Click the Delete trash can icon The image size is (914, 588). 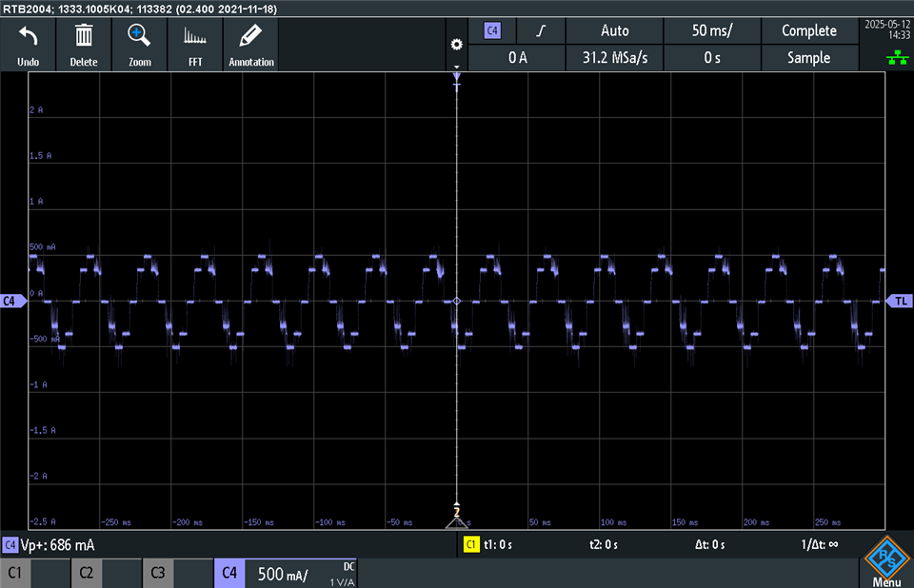(84, 35)
